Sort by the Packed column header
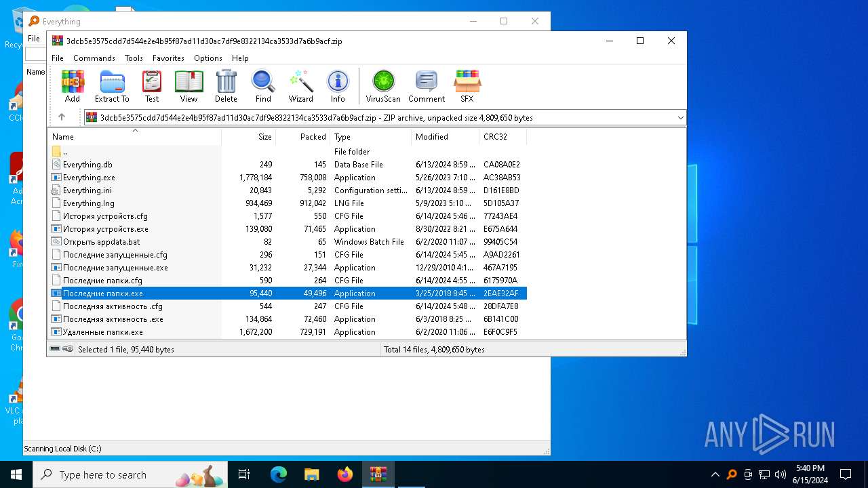Image resolution: width=868 pixels, height=488 pixels. pyautogui.click(x=303, y=137)
